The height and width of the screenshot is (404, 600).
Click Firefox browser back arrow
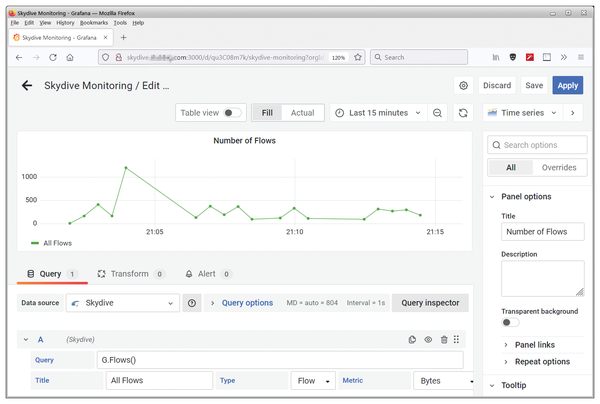click(19, 57)
